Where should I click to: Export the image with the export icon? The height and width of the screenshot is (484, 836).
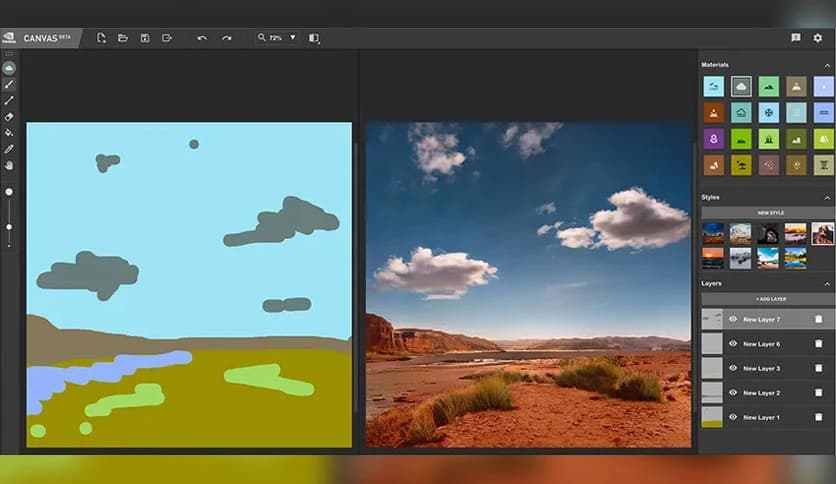(x=167, y=38)
